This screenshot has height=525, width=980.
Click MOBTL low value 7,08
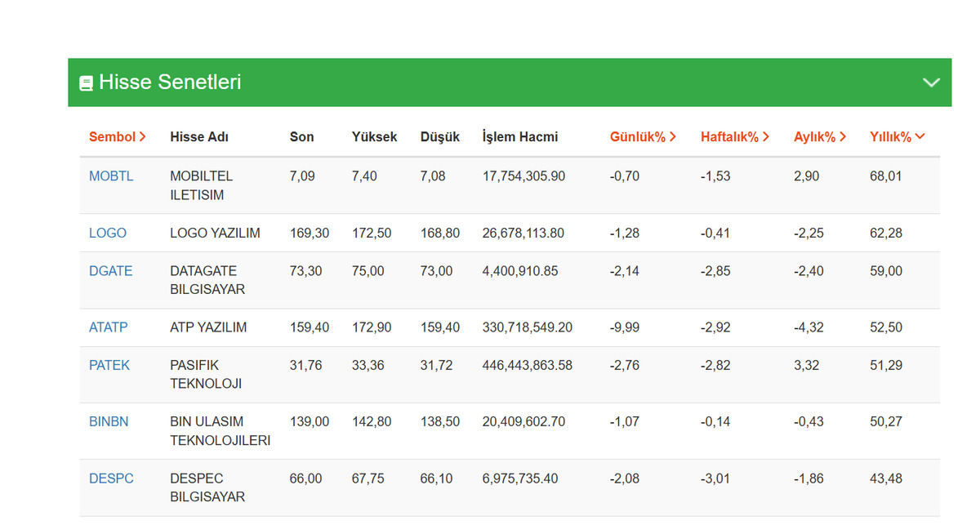pos(433,176)
